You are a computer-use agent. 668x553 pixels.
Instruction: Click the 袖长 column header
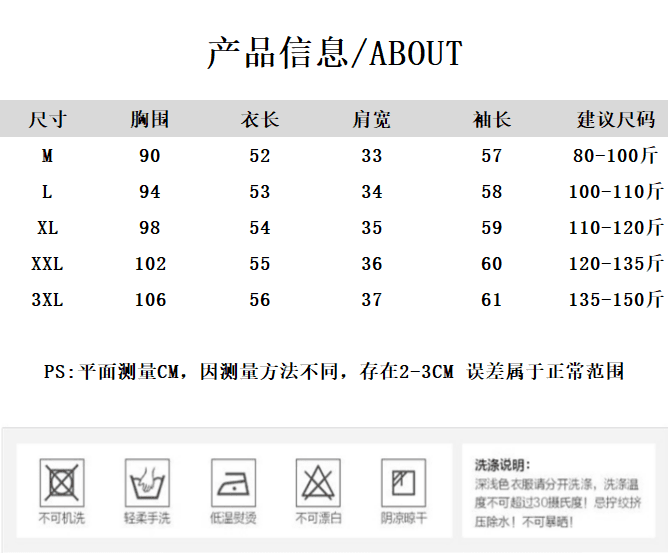[x=492, y=119]
